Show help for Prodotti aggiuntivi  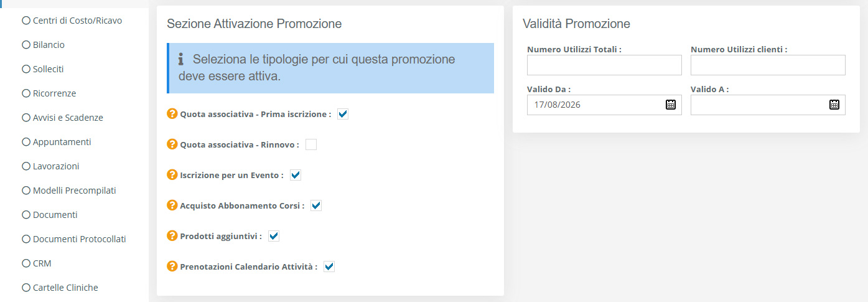point(172,236)
